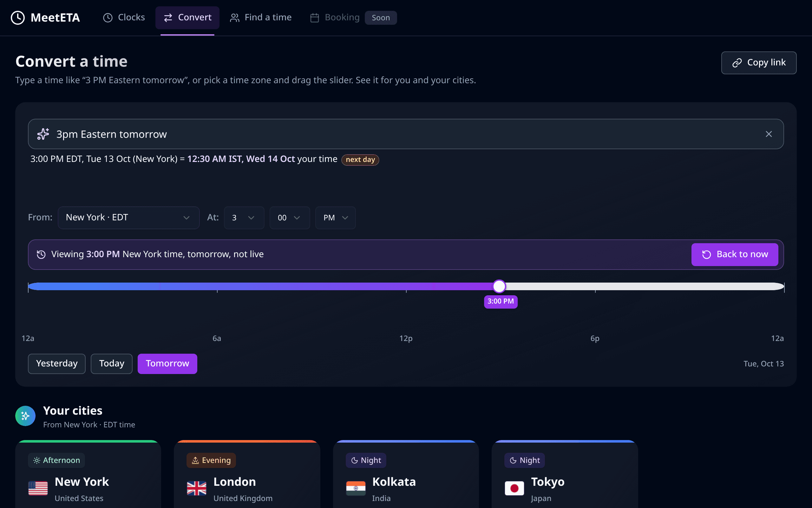Click the Night badge on Kolkata card

tap(366, 460)
